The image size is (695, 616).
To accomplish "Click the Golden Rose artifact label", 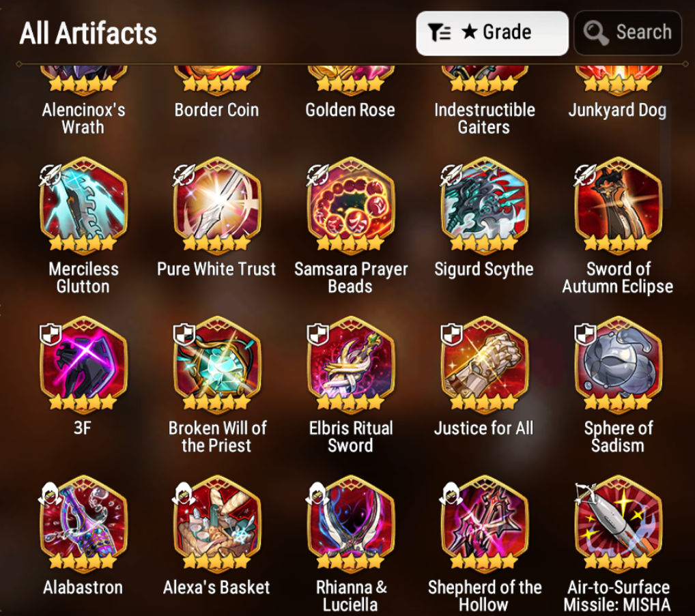I will [x=350, y=110].
